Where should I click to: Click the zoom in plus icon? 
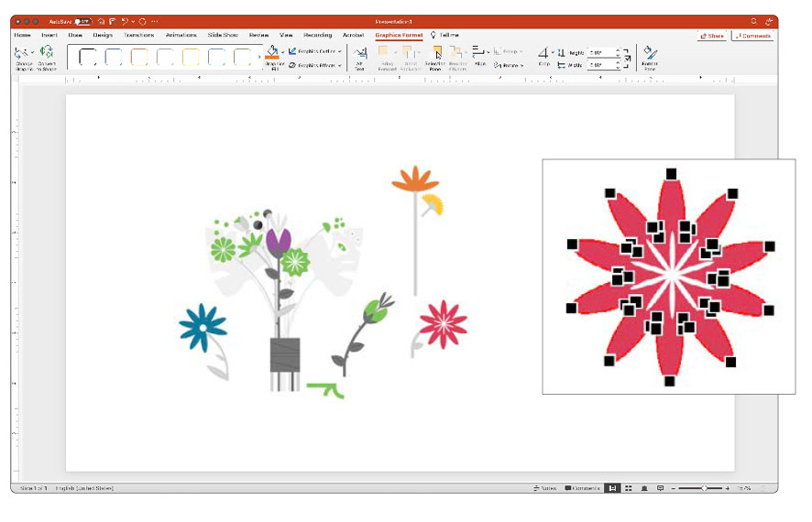727,488
